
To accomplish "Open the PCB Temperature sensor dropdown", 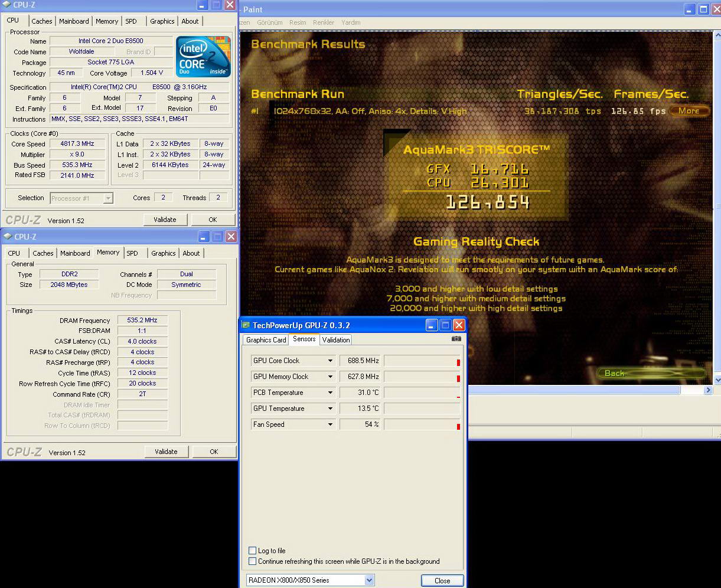I will [331, 393].
